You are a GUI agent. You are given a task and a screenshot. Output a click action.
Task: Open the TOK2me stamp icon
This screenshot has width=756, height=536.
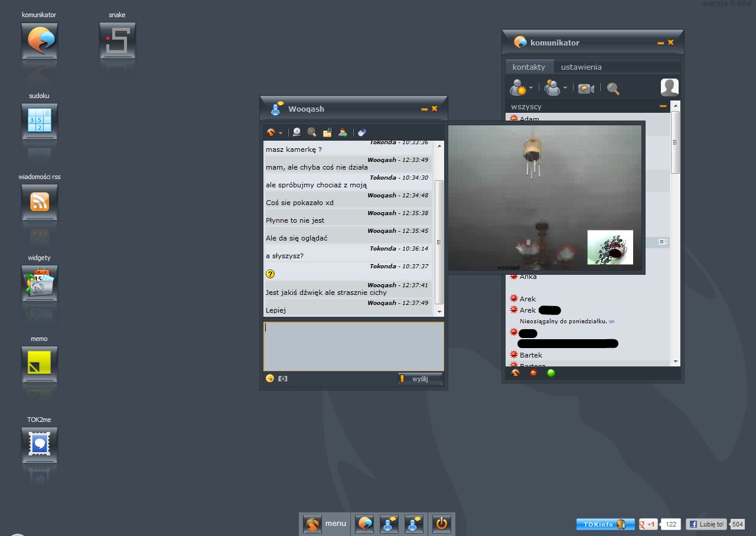click(40, 446)
